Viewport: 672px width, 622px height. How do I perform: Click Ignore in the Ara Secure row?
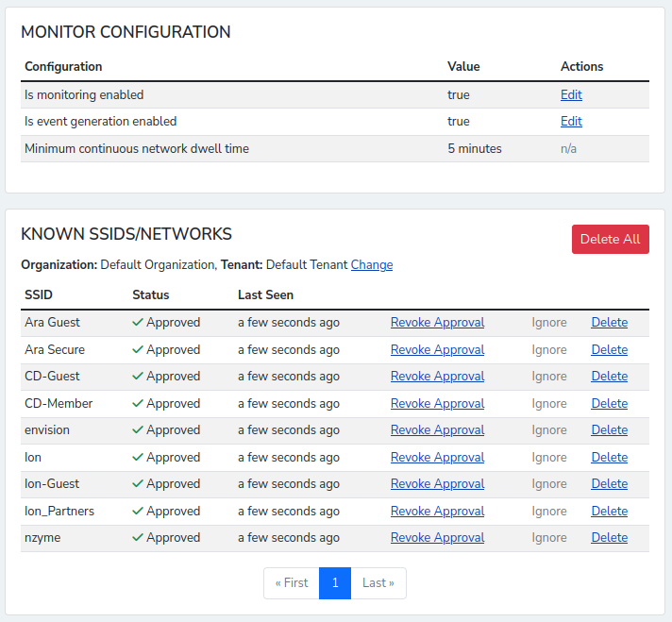click(x=549, y=350)
